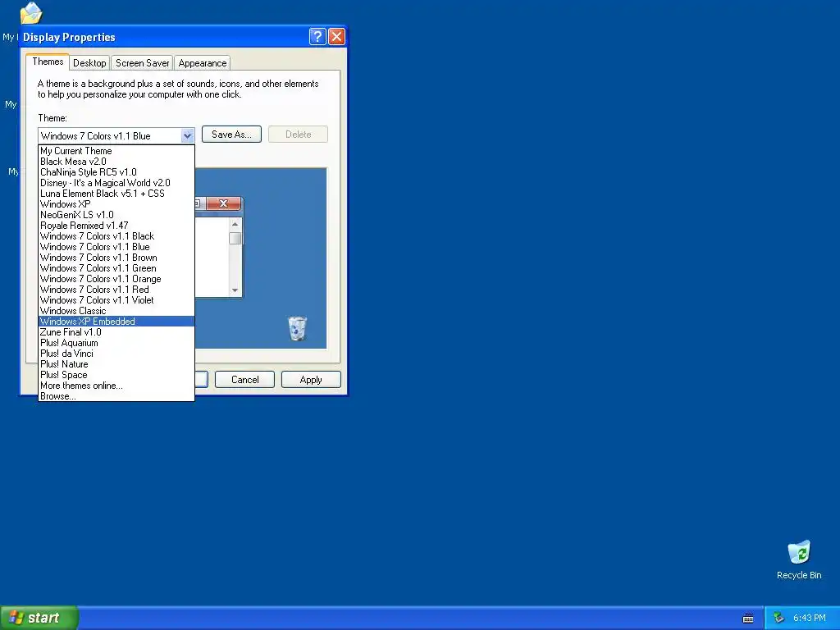Pick Windows 7 Colors v1.1 Red
The image size is (840, 630).
[x=116, y=290]
